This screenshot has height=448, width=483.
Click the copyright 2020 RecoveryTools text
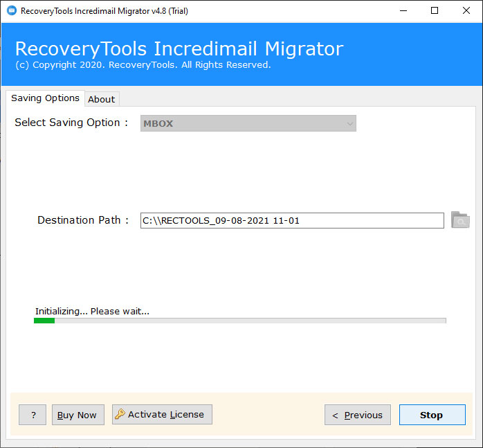143,65
